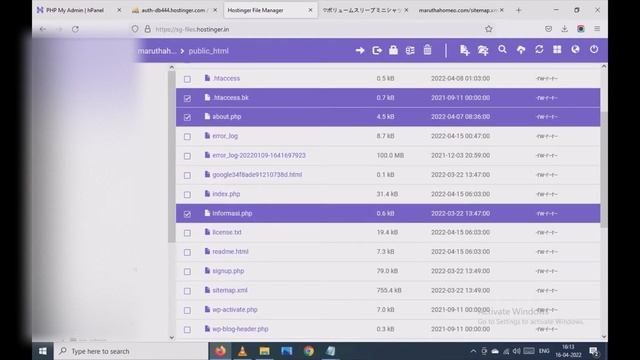This screenshot has width=640, height=360.
Task: Tick the checkbox for sitemap.xml
Action: point(187,291)
